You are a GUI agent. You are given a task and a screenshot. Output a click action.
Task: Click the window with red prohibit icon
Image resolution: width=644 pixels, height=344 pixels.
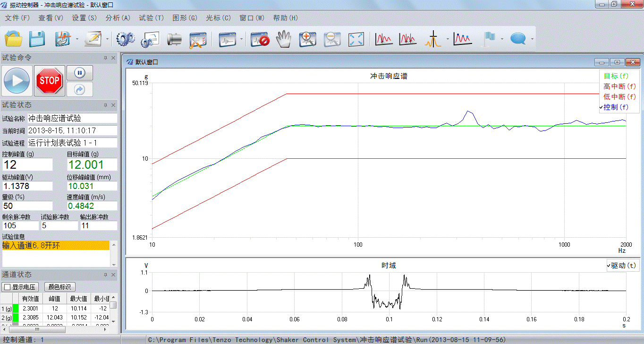pos(259,39)
